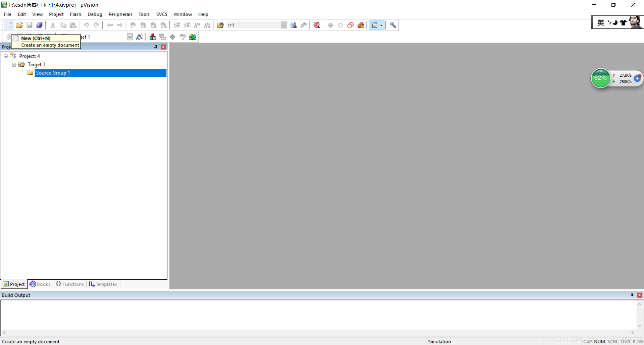This screenshot has width=644, height=345.
Task: Click the Redo arrow icon
Action: coord(96,25)
